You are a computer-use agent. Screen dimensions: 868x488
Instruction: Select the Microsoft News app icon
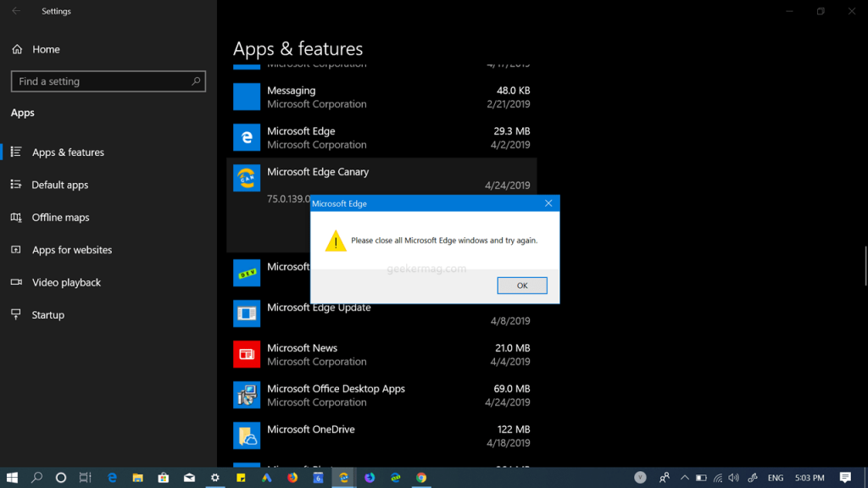click(247, 354)
